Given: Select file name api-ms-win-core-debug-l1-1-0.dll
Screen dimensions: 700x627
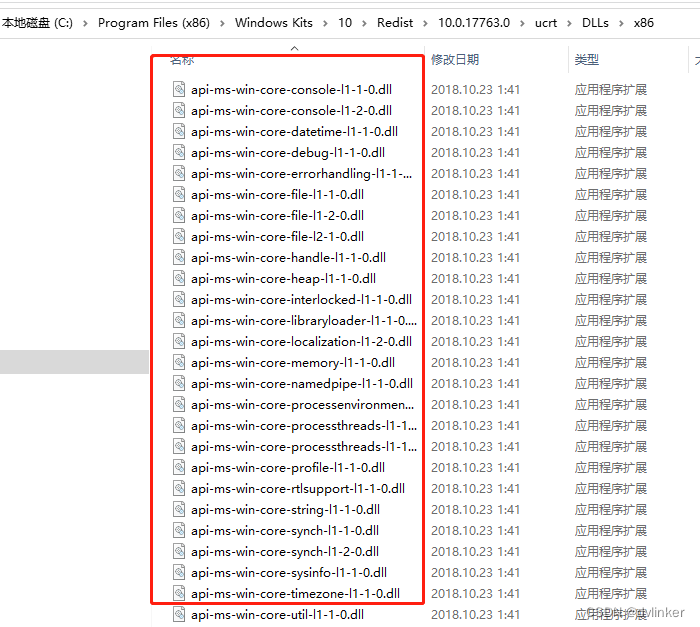Looking at the screenshot, I should click(x=288, y=153).
